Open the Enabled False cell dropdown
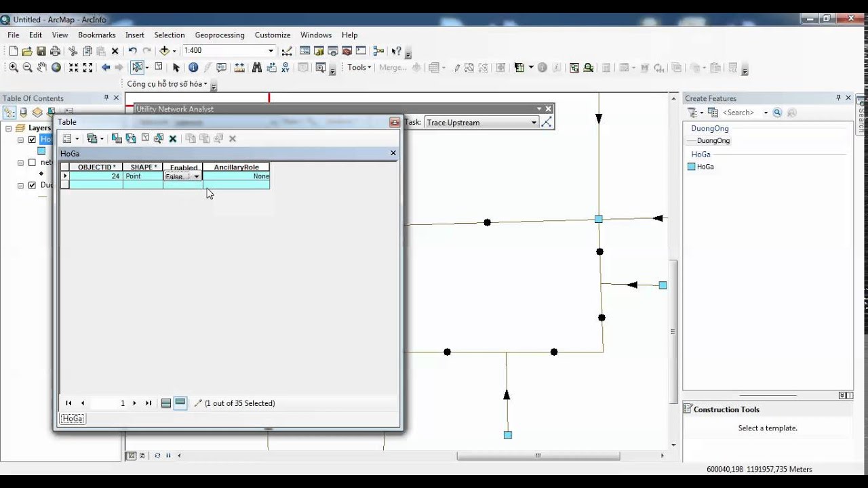Viewport: 868px width, 488px height. [x=197, y=176]
